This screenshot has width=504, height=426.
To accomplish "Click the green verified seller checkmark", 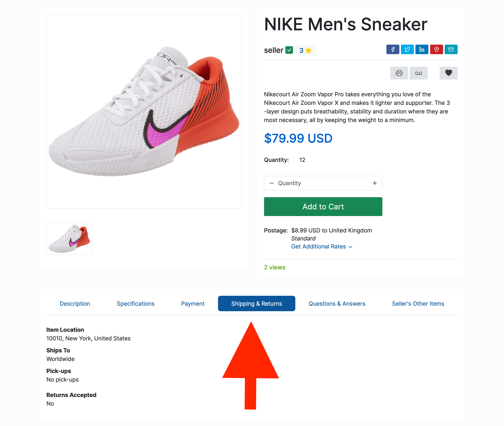I will [x=289, y=50].
